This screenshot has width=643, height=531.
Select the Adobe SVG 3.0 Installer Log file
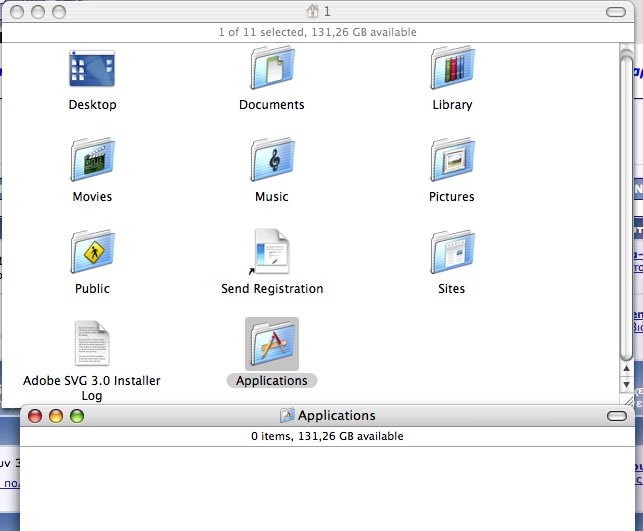pyautogui.click(x=92, y=345)
